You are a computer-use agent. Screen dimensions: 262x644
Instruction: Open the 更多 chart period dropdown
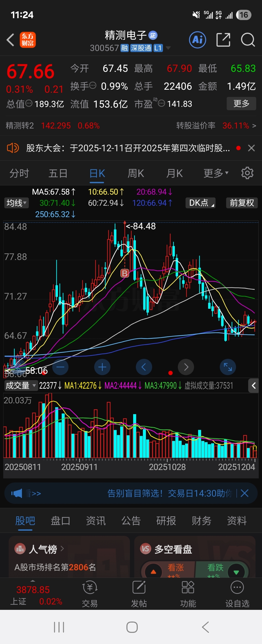[x=216, y=173]
